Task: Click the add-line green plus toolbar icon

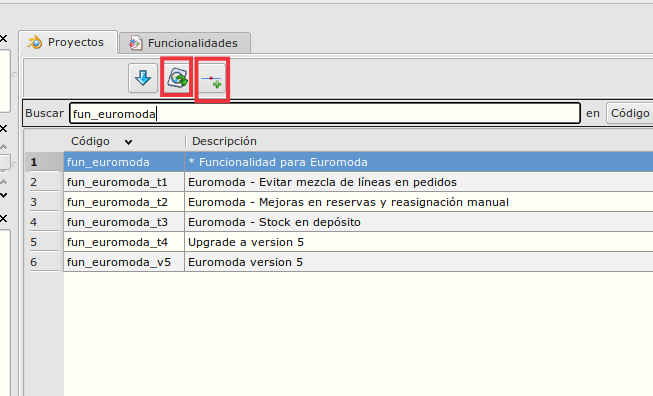Action: (212, 79)
